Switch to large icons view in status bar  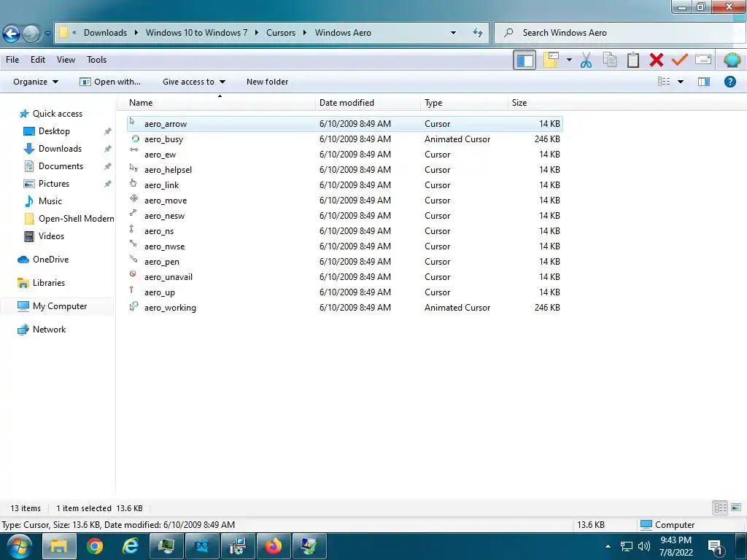(x=736, y=507)
